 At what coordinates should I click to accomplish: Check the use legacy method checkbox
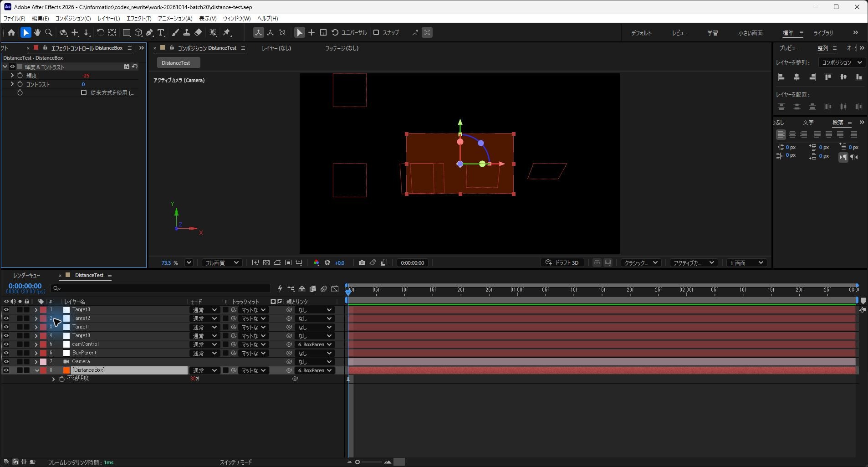[x=84, y=92]
